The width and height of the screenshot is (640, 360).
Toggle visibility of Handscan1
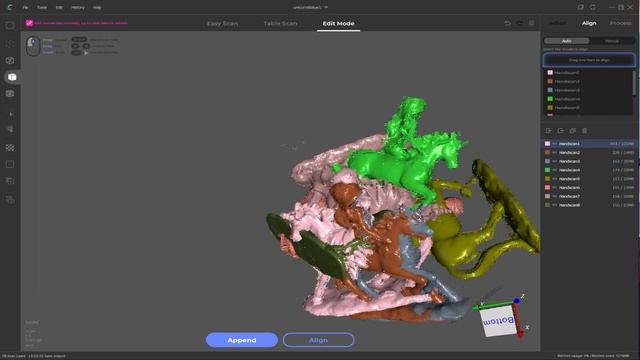coord(555,144)
